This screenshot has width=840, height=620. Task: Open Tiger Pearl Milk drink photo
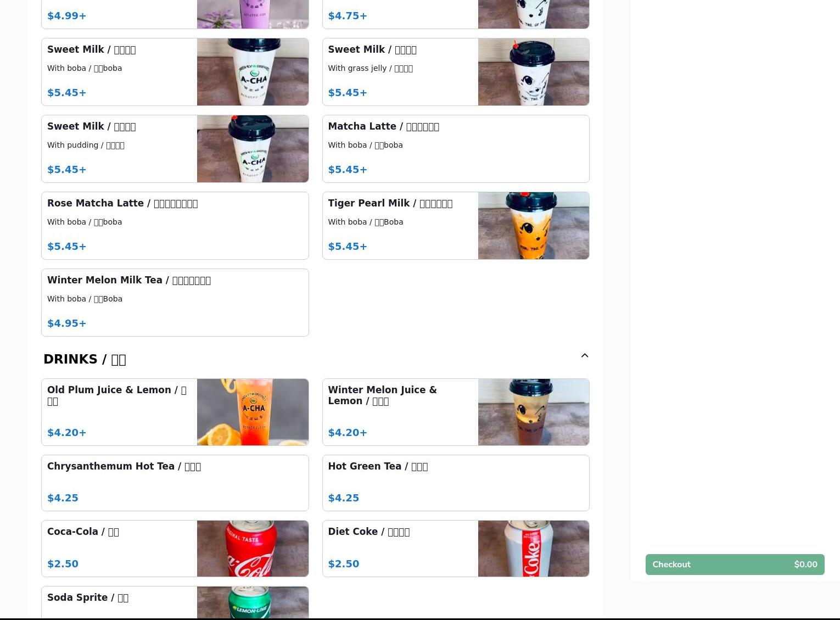(x=533, y=226)
